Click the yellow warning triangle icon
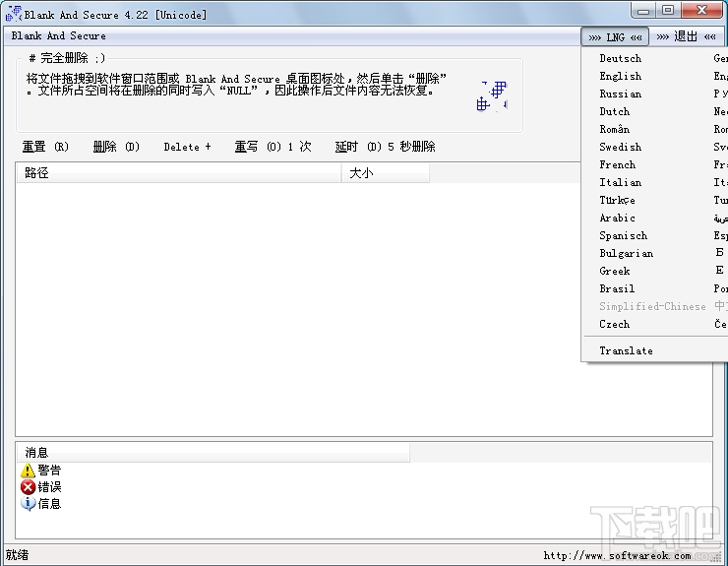728x566 pixels. (x=28, y=471)
